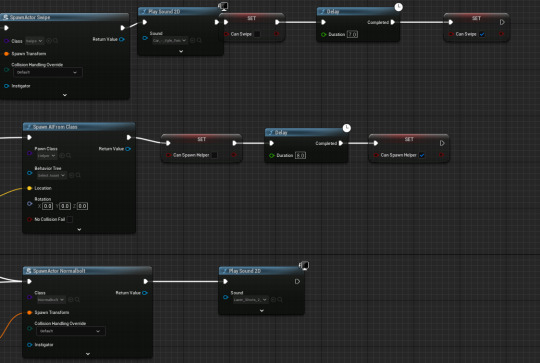Click the unconnected exec output of rightmost Can Swipe SET
The image size is (540, 363).
(x=502, y=22)
